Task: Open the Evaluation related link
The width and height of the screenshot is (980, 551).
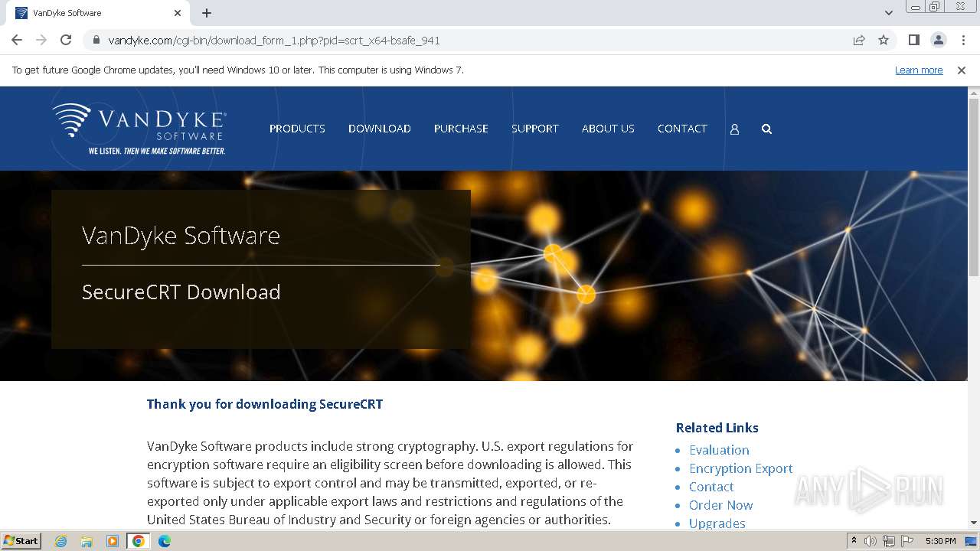Action: click(719, 450)
